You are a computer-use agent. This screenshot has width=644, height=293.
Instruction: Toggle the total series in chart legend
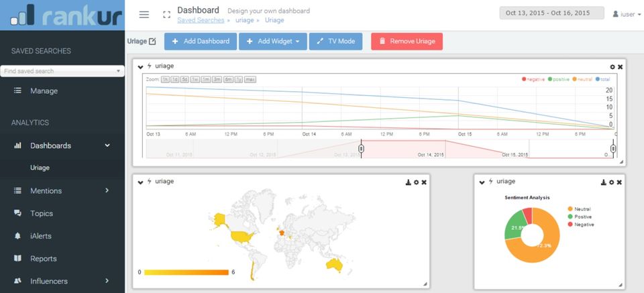(x=603, y=79)
